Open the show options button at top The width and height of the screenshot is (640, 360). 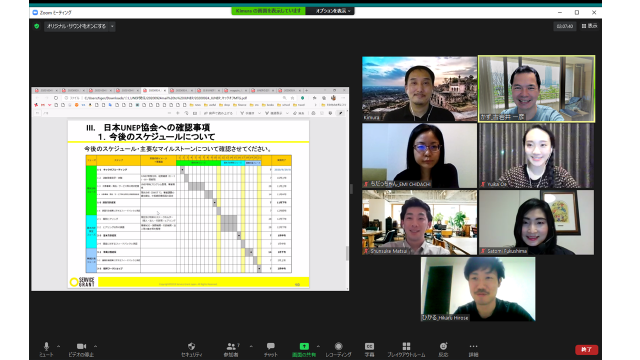pos(331,11)
